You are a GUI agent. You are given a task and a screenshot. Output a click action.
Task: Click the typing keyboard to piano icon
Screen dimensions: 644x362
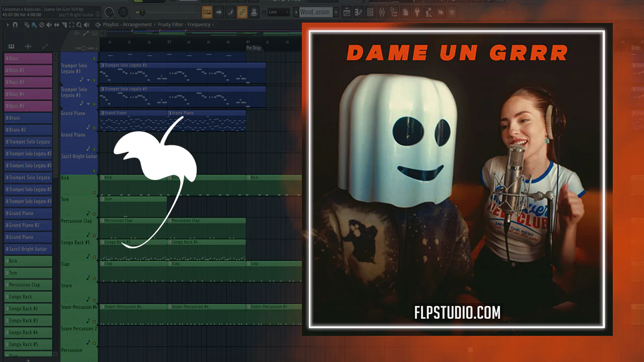(207, 12)
